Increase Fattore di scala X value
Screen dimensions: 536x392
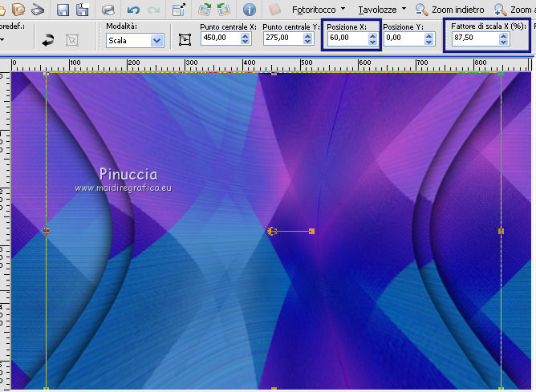click(x=503, y=35)
